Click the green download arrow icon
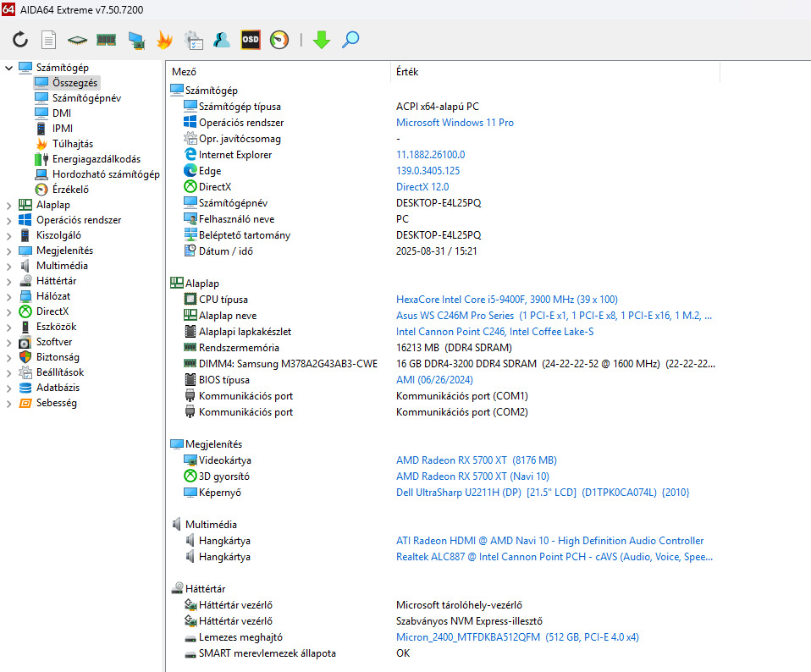This screenshot has width=811, height=672. pos(322,40)
